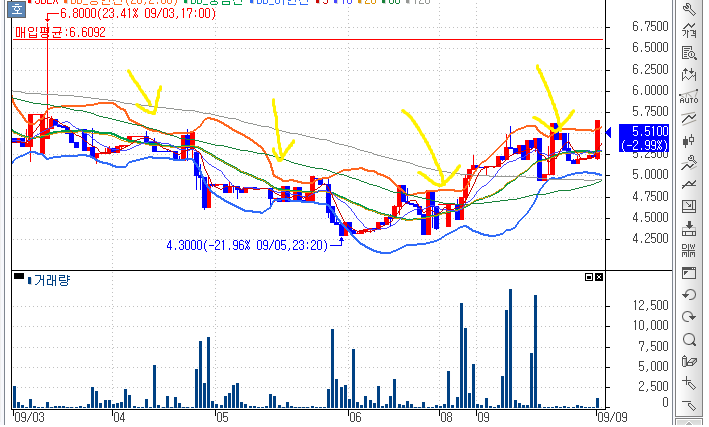Click the 가격 price chart icon
This screenshot has width=709, height=427.
tap(689, 31)
